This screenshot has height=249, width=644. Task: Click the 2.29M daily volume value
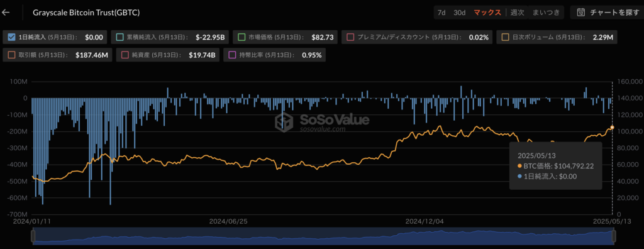(x=603, y=37)
